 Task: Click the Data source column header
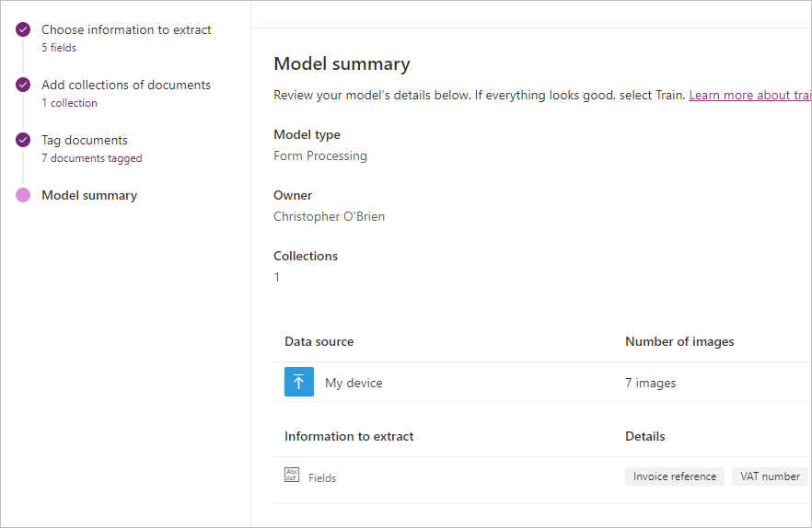tap(319, 341)
